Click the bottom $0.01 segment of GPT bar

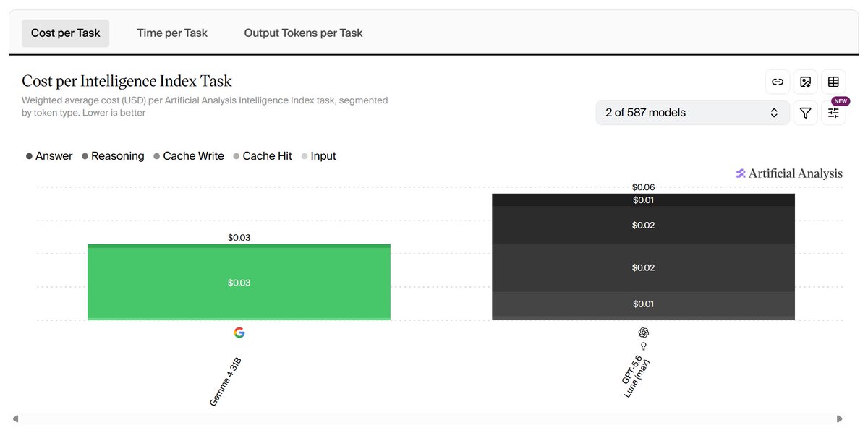pyautogui.click(x=643, y=304)
